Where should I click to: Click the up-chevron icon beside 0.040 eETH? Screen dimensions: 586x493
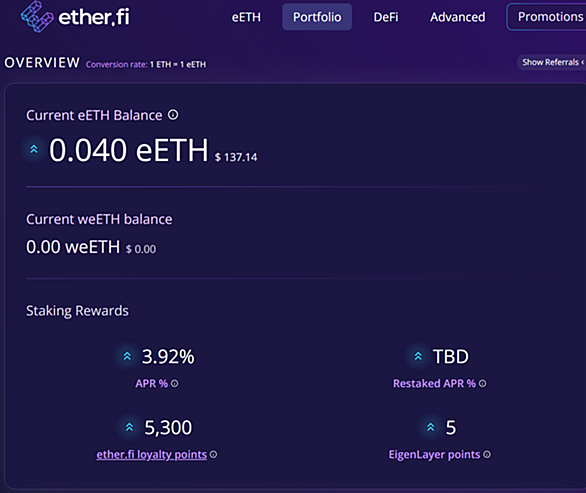(x=34, y=149)
